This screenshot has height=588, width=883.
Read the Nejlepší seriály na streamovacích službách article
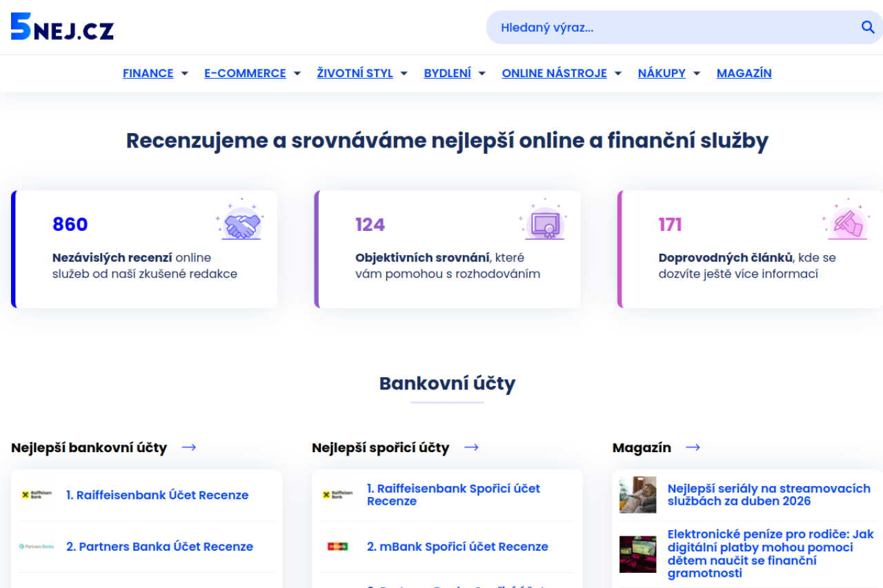pyautogui.click(x=769, y=495)
